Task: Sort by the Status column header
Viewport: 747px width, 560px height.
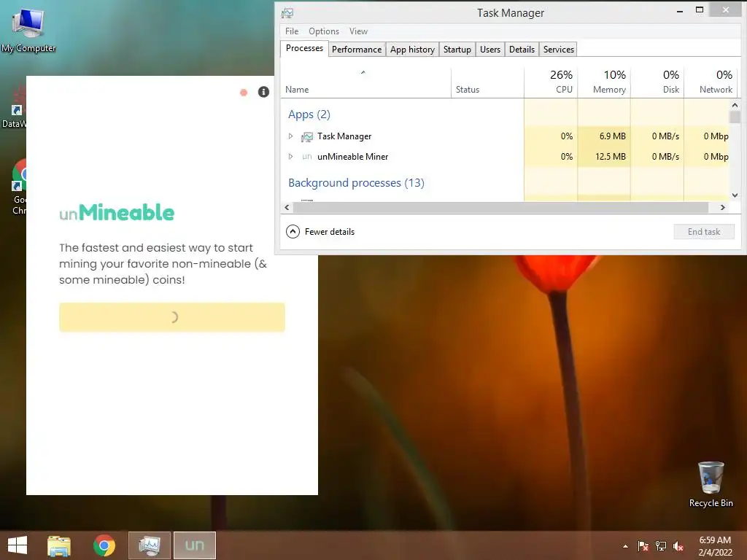Action: pyautogui.click(x=487, y=83)
